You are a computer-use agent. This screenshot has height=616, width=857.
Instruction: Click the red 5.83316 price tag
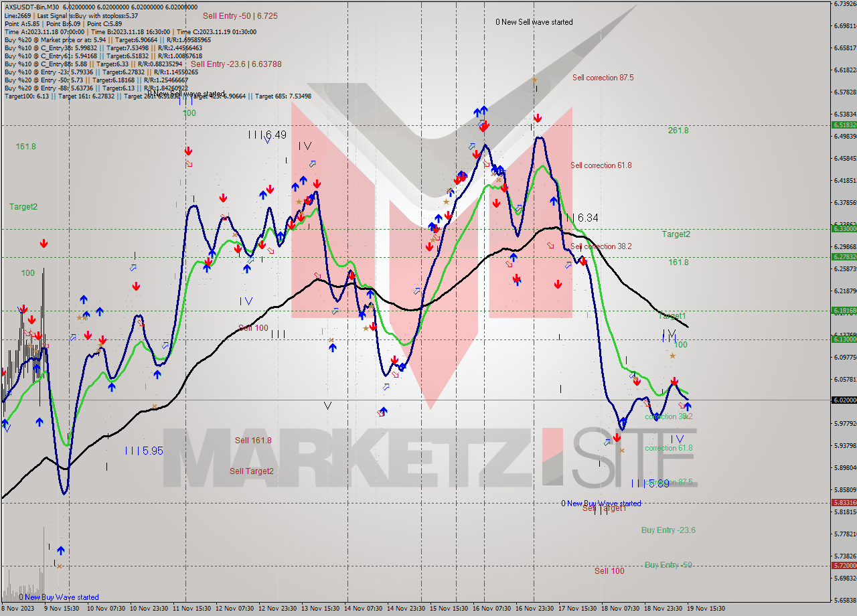(x=844, y=502)
